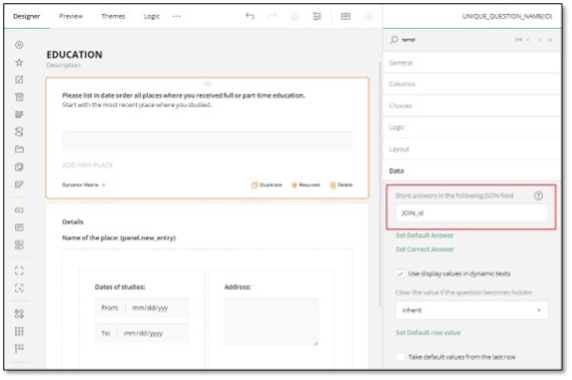Expand the Logic property category

pos(472,127)
